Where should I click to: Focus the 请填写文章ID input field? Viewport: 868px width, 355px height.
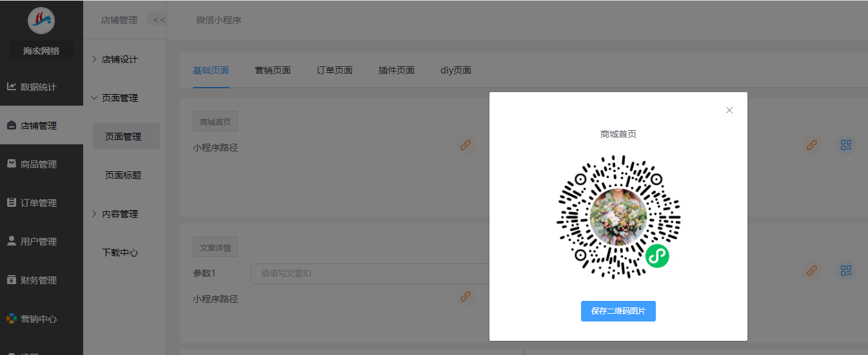click(x=370, y=274)
